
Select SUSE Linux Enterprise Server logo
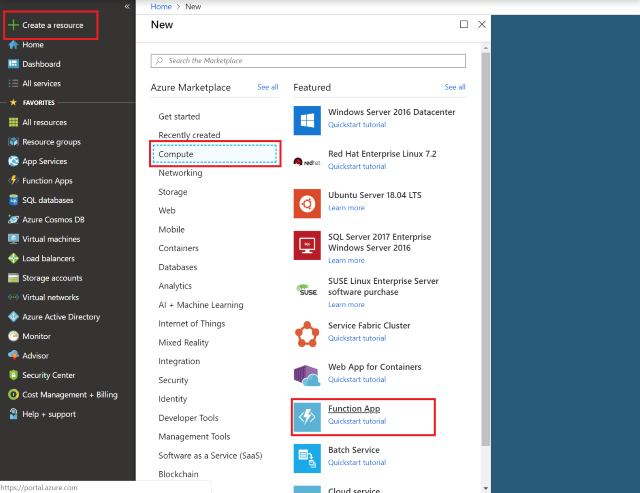tap(307, 290)
